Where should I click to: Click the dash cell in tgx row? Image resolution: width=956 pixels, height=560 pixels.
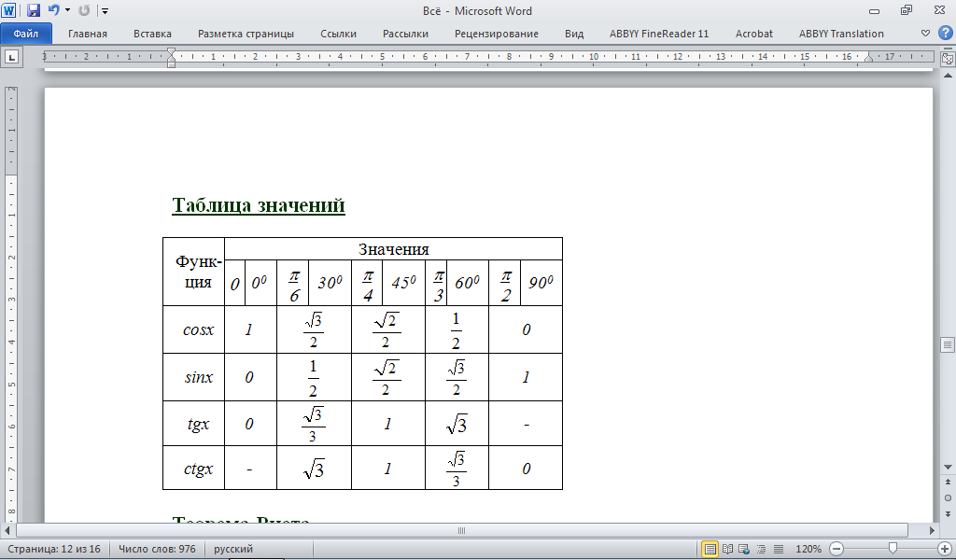(x=526, y=424)
